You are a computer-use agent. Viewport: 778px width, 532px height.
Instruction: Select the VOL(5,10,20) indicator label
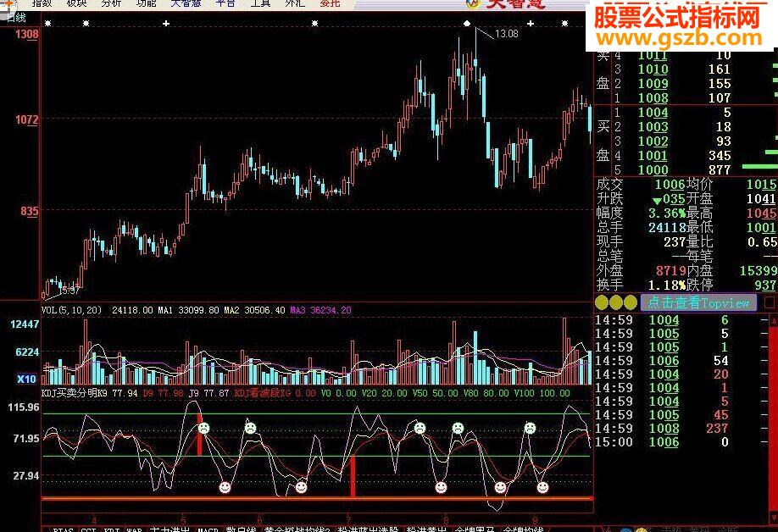pos(71,310)
